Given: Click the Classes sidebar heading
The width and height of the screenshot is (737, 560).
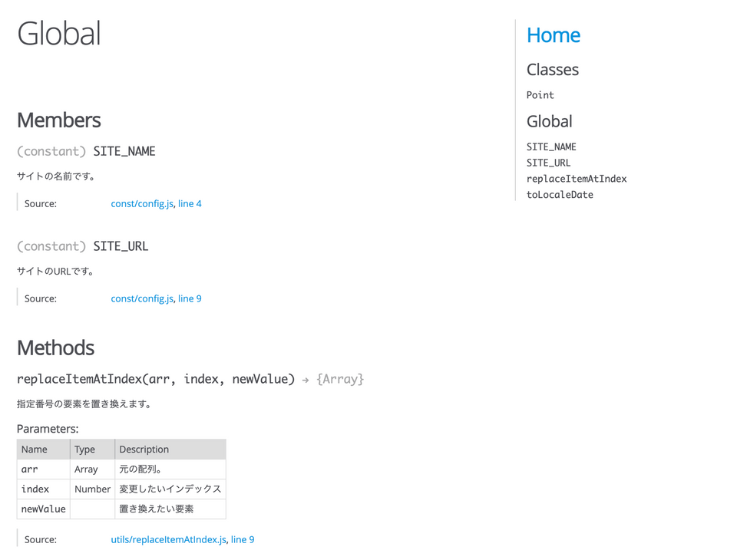Looking at the screenshot, I should tap(552, 70).
